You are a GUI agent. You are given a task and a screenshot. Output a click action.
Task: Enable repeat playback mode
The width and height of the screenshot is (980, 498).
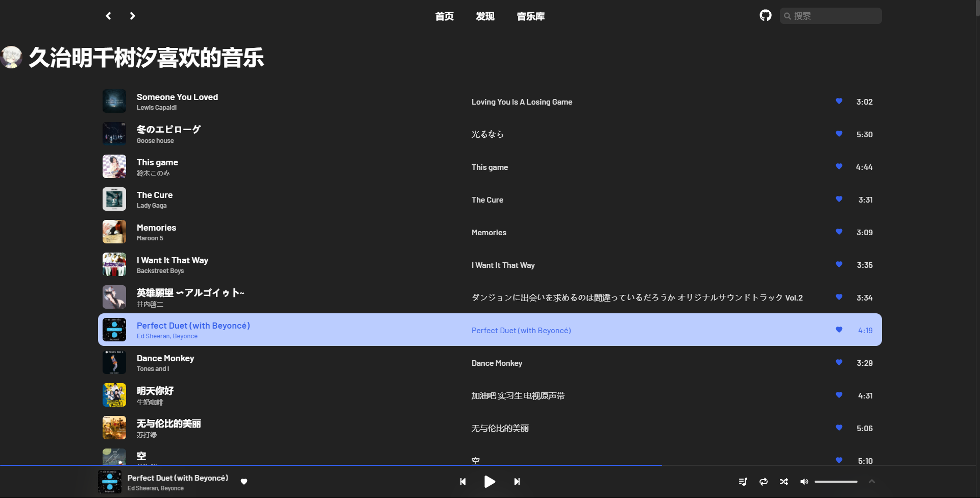click(x=763, y=481)
